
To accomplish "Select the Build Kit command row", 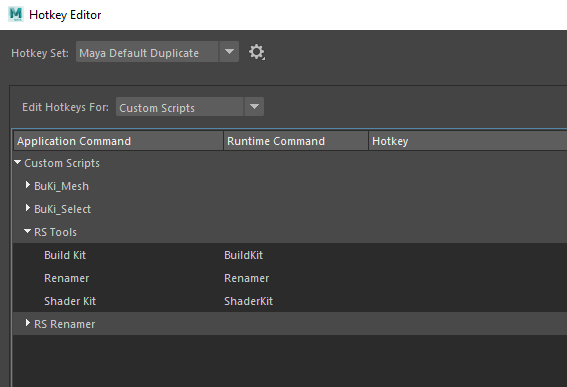I will point(290,255).
